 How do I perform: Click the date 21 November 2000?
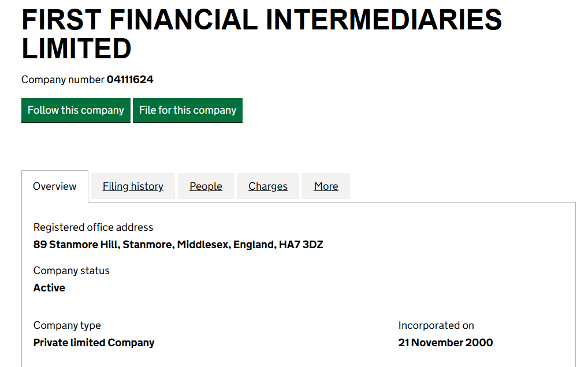(x=445, y=343)
